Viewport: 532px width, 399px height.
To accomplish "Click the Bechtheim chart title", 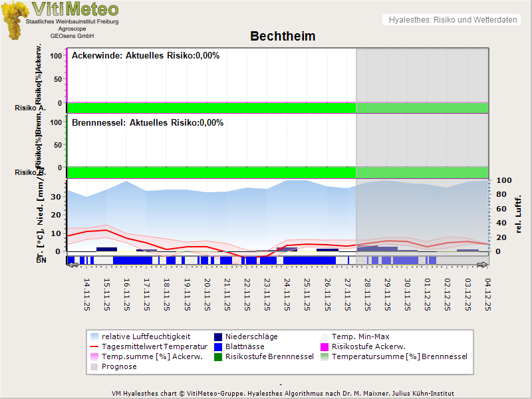I will [283, 37].
